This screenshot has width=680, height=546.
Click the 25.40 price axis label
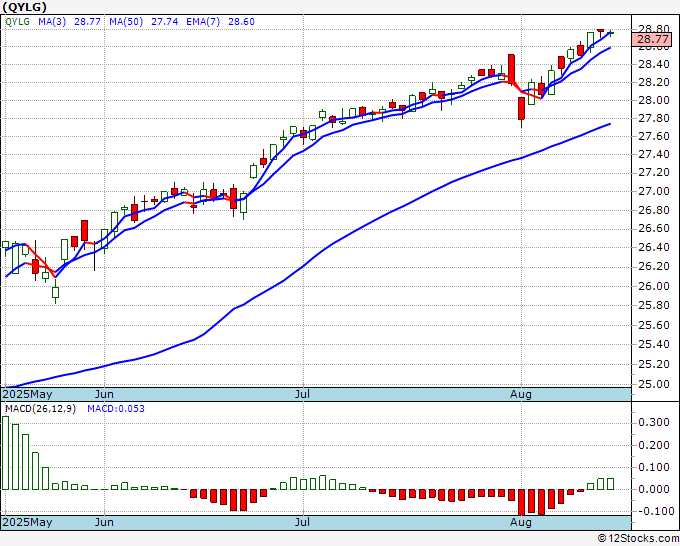point(654,344)
